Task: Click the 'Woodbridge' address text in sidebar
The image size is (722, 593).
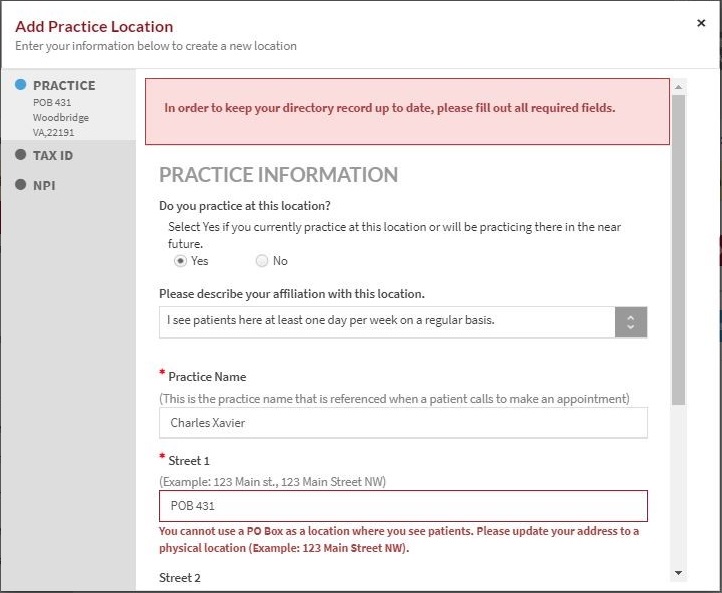Action: (x=61, y=118)
